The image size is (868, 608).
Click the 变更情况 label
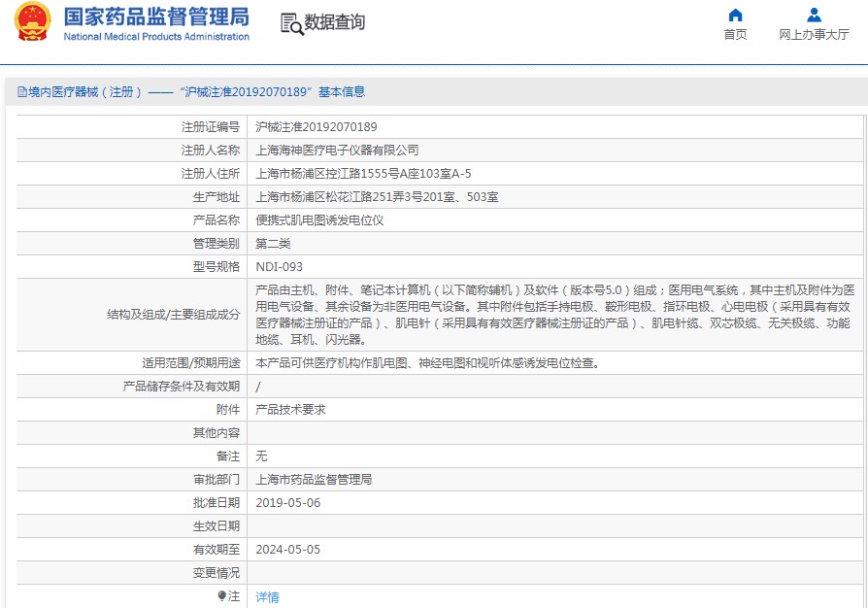coord(217,572)
